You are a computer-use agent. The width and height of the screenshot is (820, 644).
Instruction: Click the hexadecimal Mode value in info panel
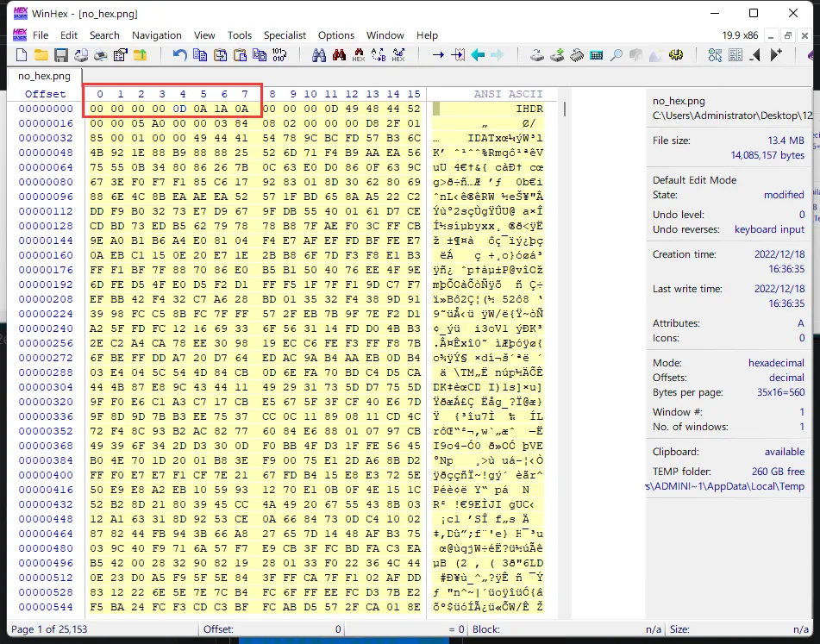[776, 363]
